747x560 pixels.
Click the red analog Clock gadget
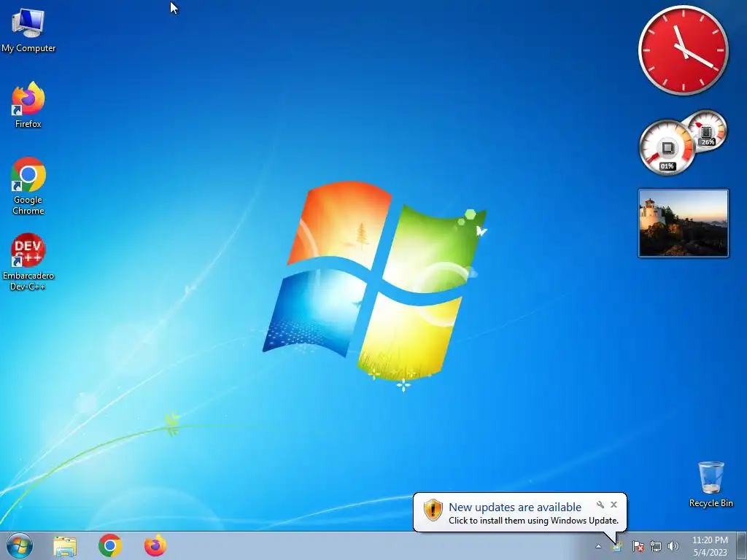tap(683, 50)
